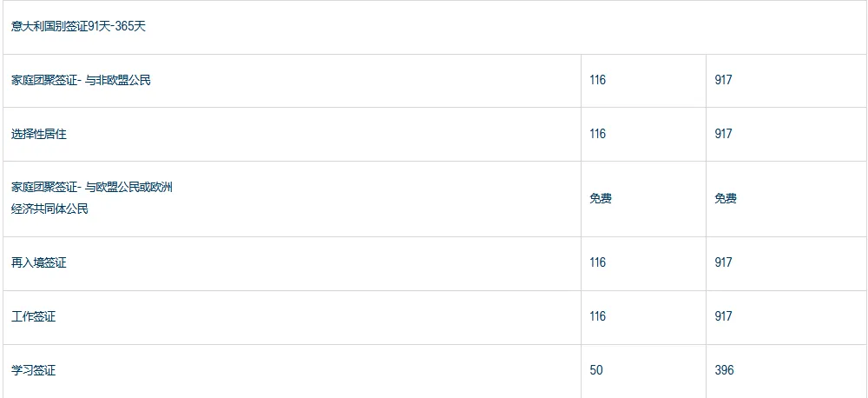Click 917 value in 选择性居住 row
This screenshot has height=398, width=868.
click(x=723, y=134)
